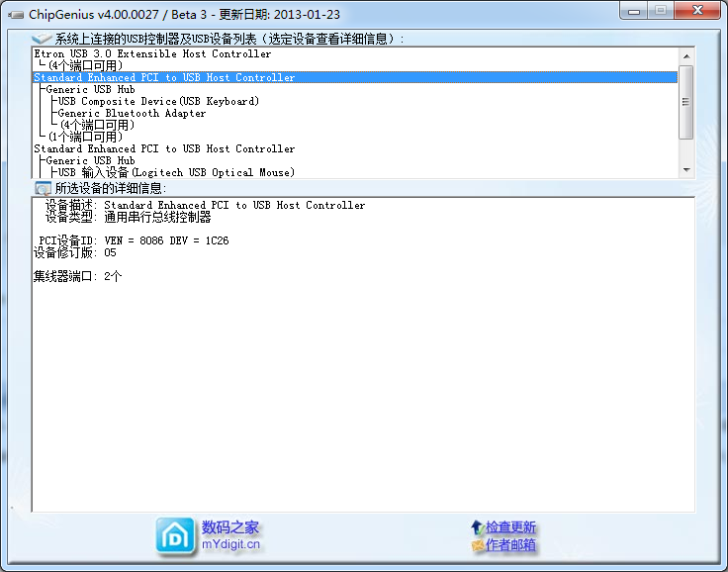The image size is (728, 572).
Task: Click the author email envelope icon
Action: tap(478, 545)
